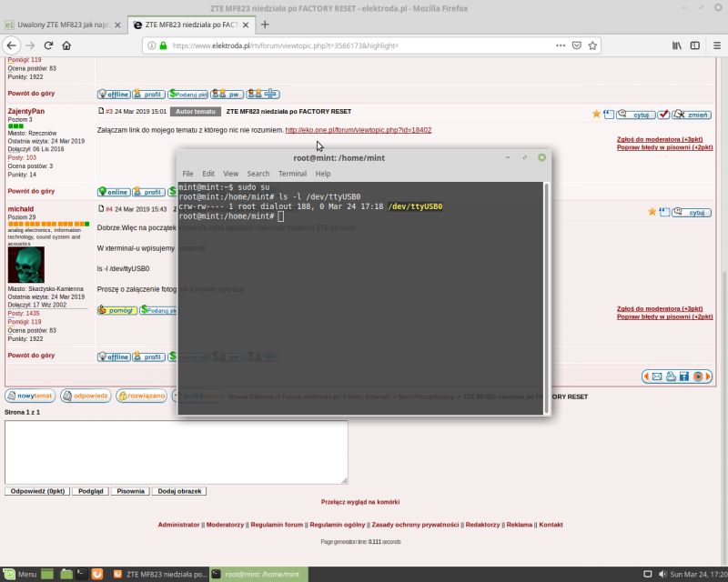
Task: Go forward to the next page
Action: point(30,45)
